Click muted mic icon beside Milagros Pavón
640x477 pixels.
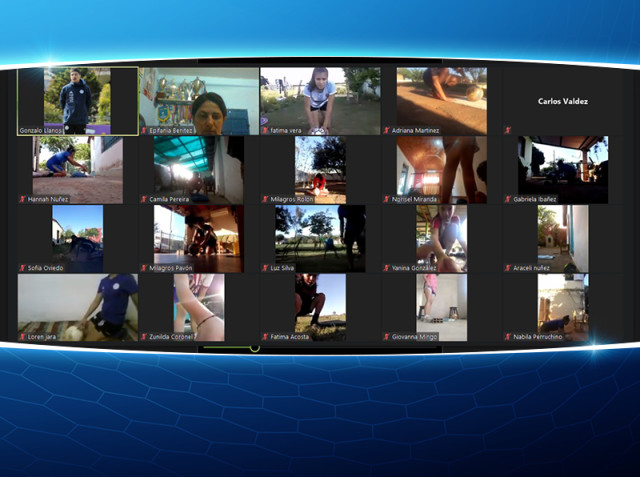pyautogui.click(x=144, y=268)
